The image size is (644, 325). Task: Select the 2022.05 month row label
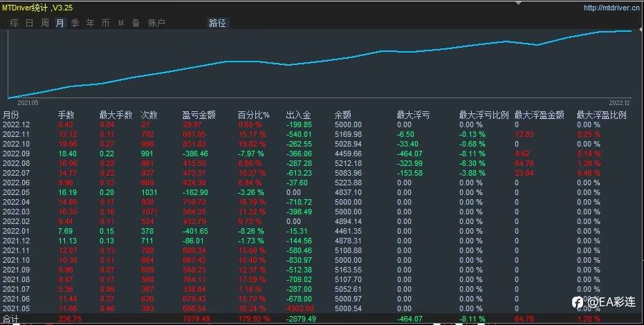17,192
